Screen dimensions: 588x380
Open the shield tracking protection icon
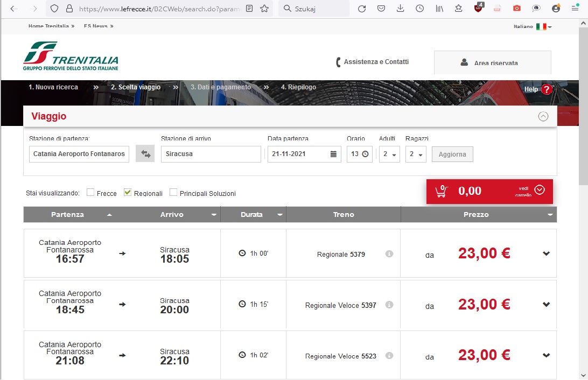tap(54, 9)
